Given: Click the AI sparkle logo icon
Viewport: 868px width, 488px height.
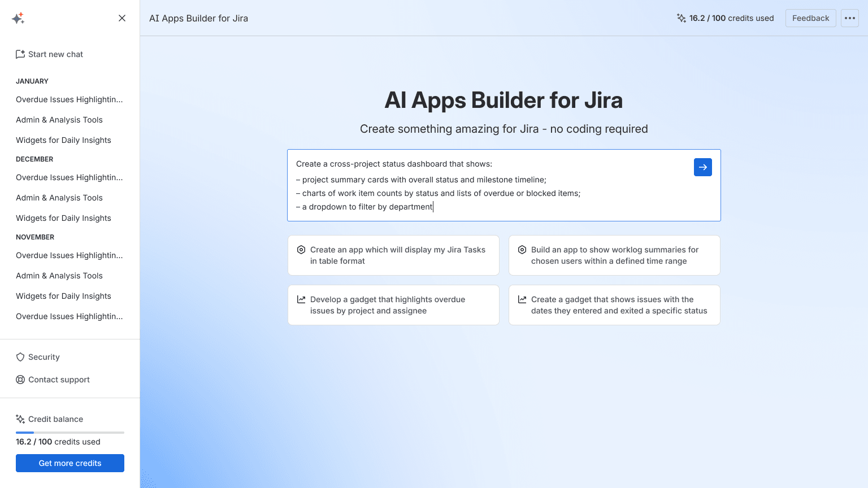Looking at the screenshot, I should tap(19, 18).
